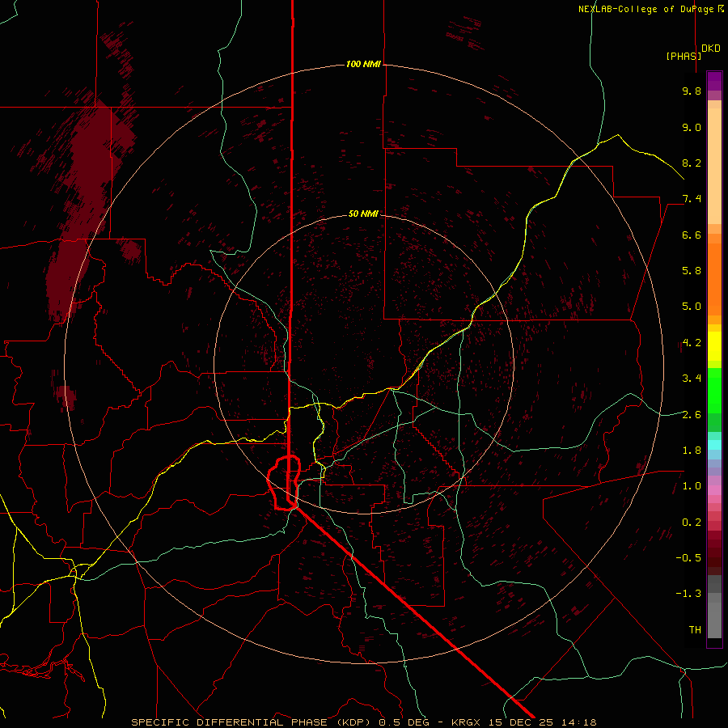This screenshot has width=728, height=728.
Task: Click the TH colorbar label
Action: point(695,630)
